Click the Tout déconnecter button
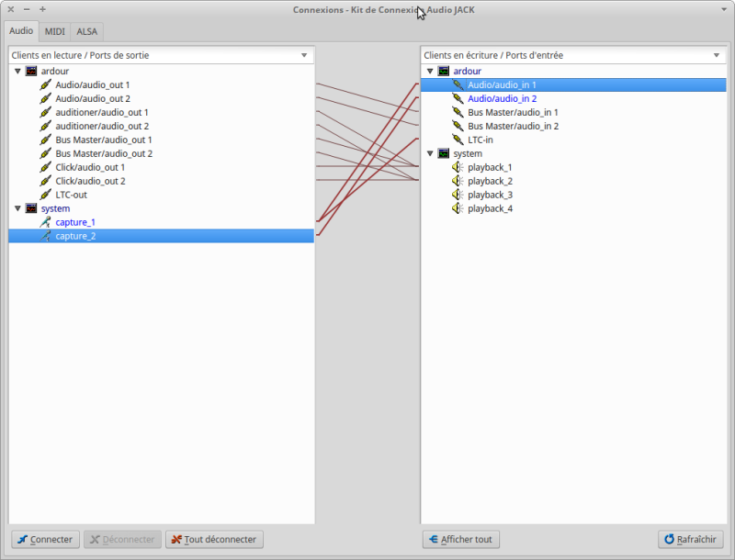The height and width of the screenshot is (560, 735). pyautogui.click(x=214, y=540)
